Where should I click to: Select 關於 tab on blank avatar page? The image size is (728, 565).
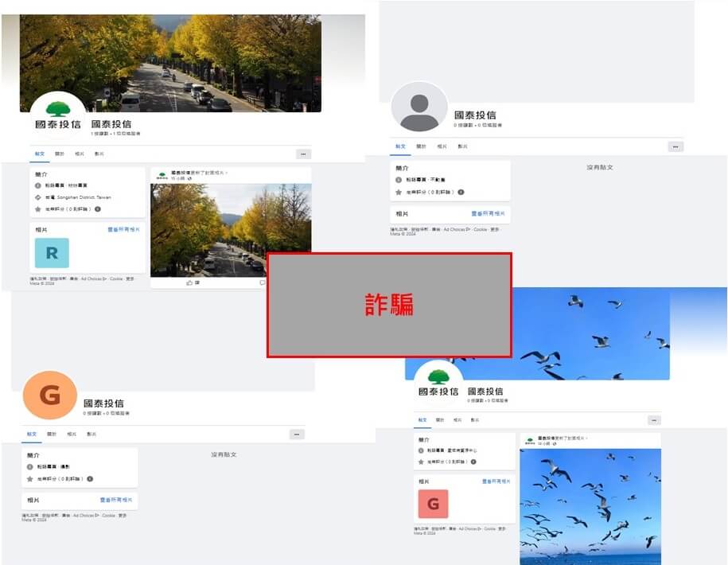(421, 146)
